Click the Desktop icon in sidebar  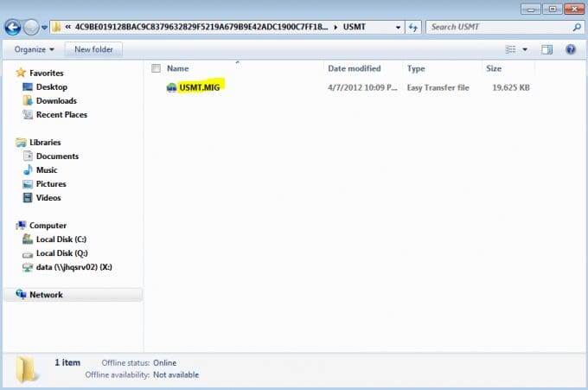[28, 87]
